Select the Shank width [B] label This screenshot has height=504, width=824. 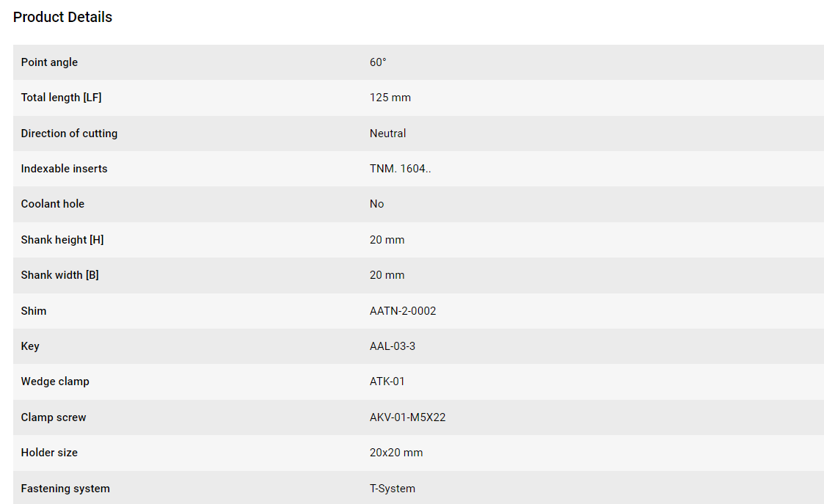click(x=60, y=275)
